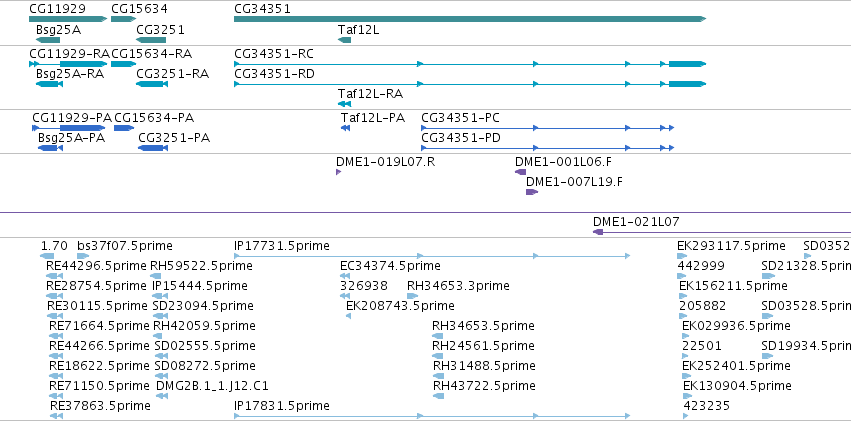This screenshot has height=421, width=851.
Task: Select the RH34653.3prime EST glyph
Action: coord(412,296)
